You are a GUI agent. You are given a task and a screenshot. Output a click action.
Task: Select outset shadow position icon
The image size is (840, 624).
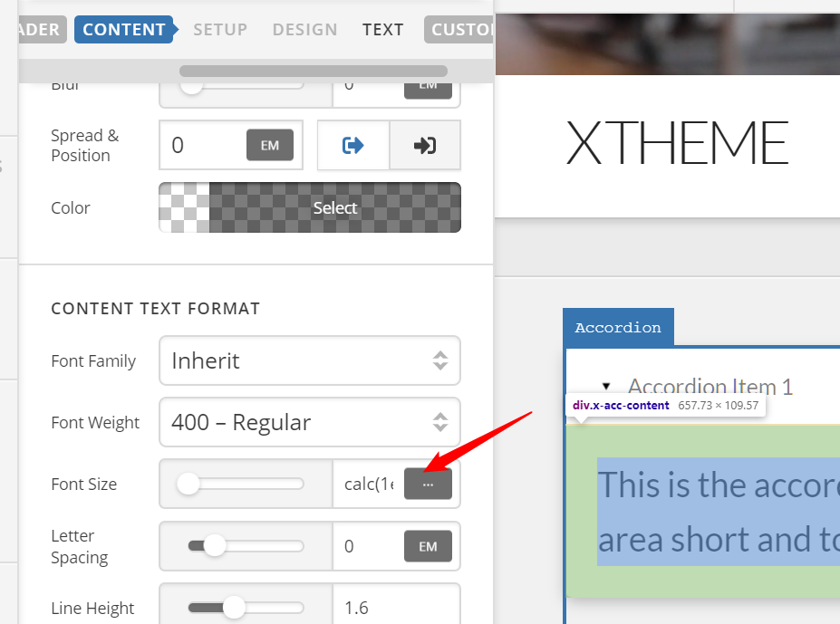click(353, 145)
